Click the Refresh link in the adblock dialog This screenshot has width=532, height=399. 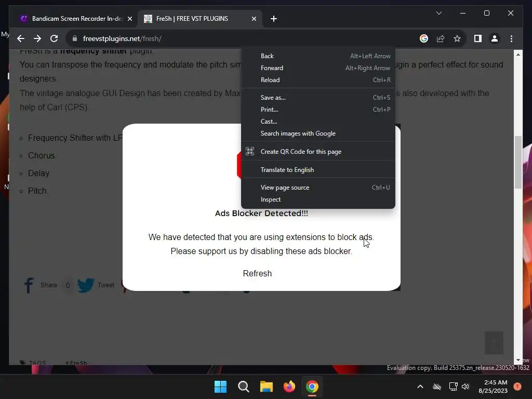[x=257, y=273]
